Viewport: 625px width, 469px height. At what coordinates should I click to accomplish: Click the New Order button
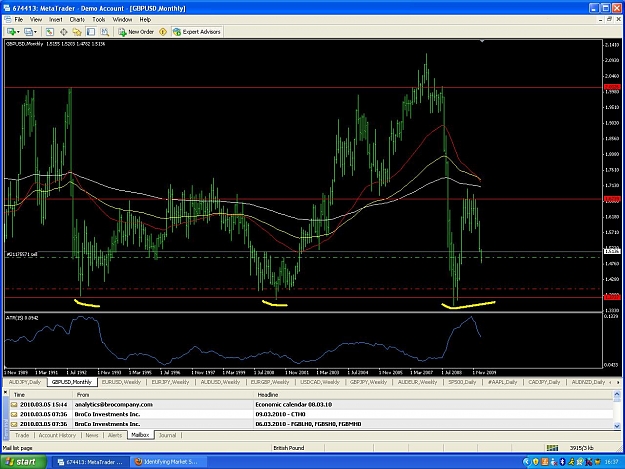click(136, 32)
